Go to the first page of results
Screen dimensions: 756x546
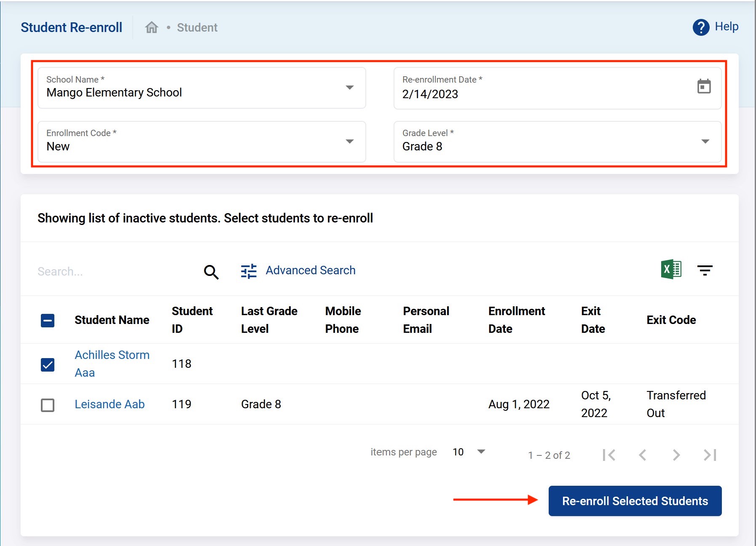click(x=609, y=455)
